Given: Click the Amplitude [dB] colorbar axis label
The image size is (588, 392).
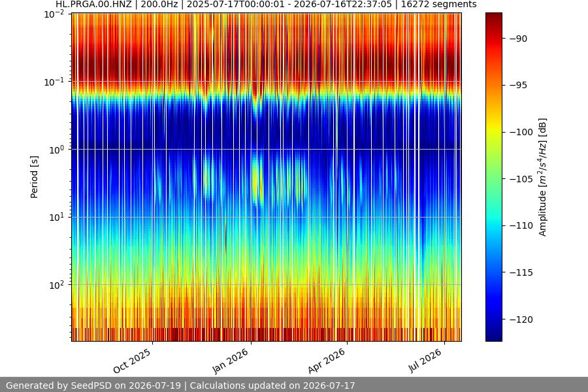Looking at the screenshot, I should [543, 177].
